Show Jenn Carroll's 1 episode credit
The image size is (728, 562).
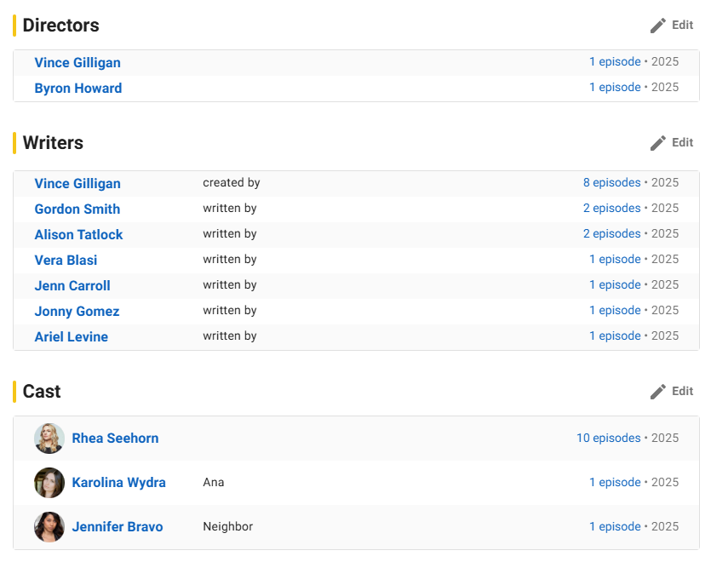pyautogui.click(x=615, y=284)
